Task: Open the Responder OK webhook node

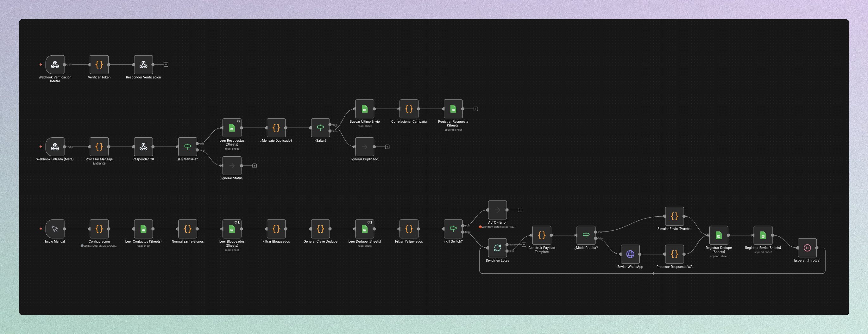Action: point(143,147)
